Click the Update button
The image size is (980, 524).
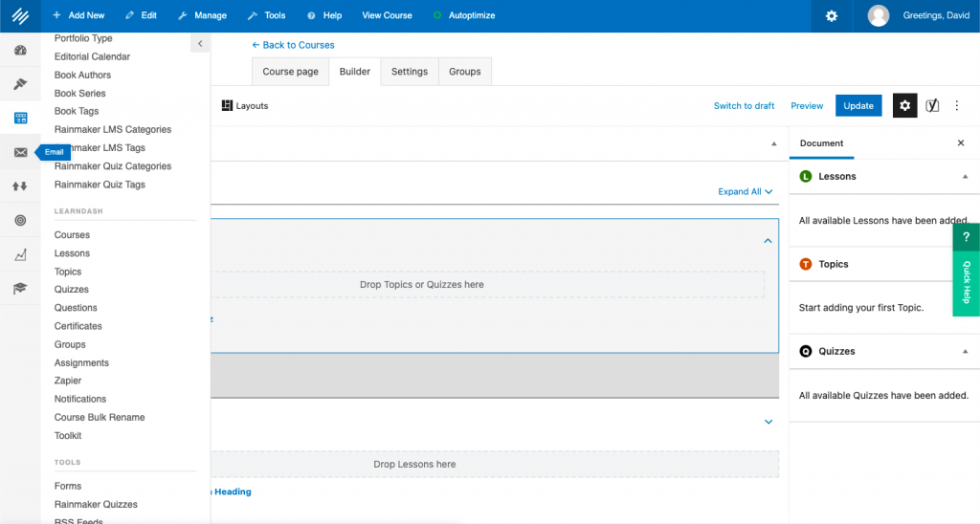[x=858, y=105]
